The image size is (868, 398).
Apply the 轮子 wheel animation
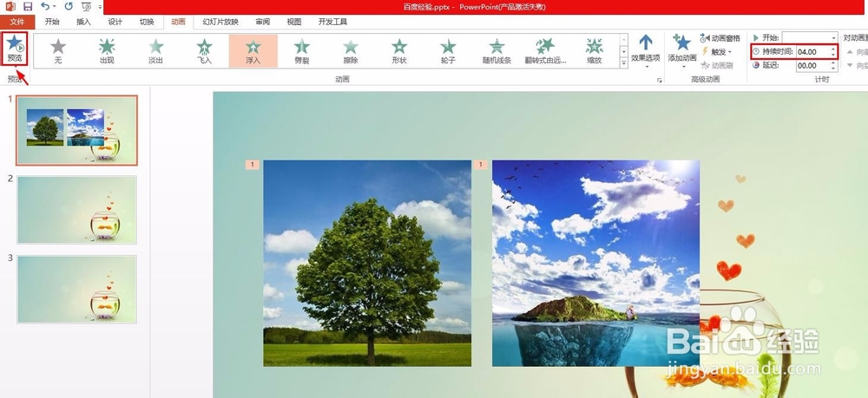pos(448,51)
